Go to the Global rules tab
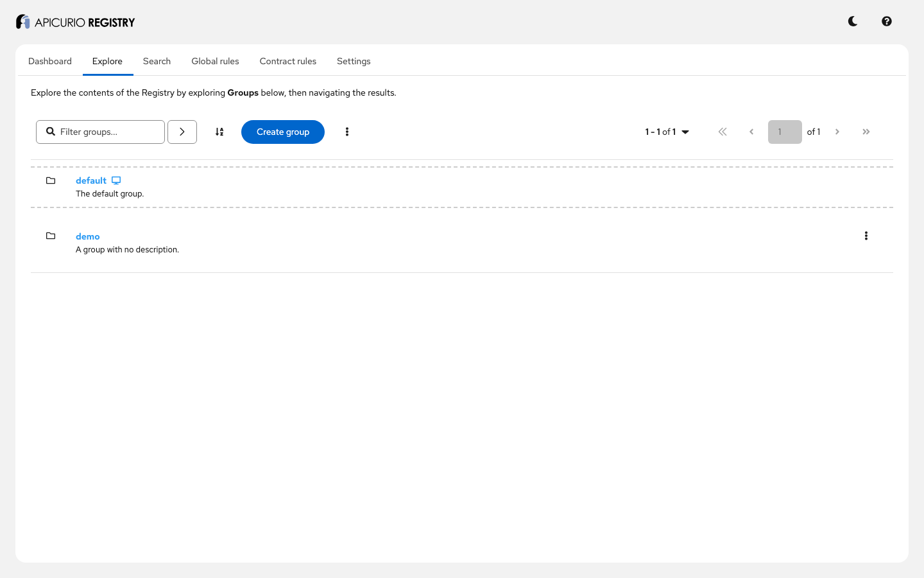Image resolution: width=924 pixels, height=578 pixels. (x=215, y=61)
